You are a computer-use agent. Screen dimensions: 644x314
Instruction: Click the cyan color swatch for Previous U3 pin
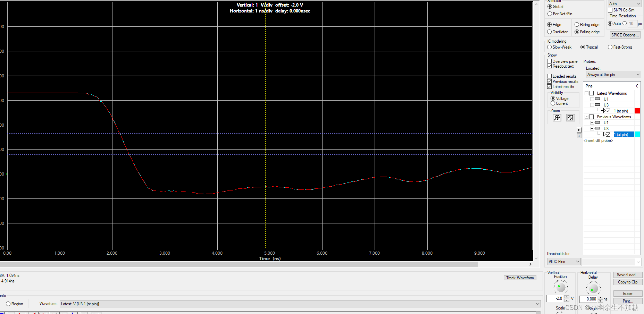click(x=637, y=135)
